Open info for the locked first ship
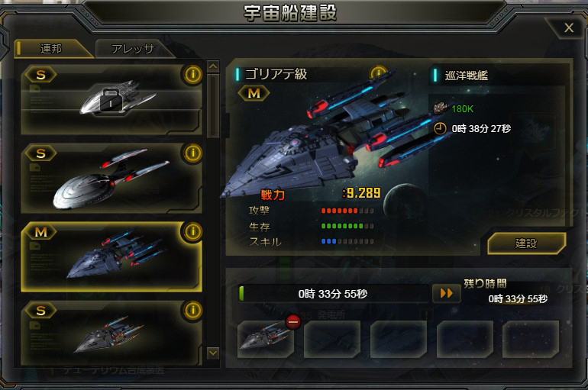 pyautogui.click(x=193, y=74)
